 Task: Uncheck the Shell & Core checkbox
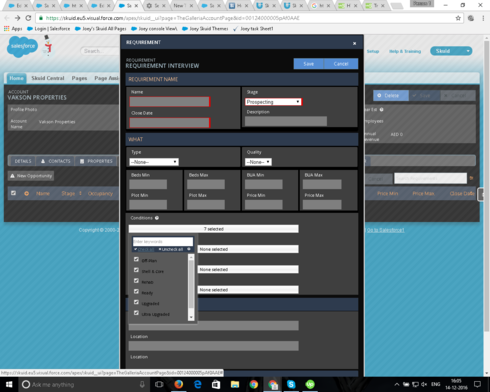point(136,270)
